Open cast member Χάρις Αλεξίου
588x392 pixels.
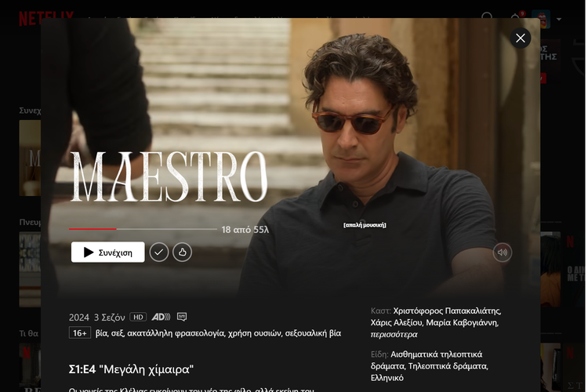[x=397, y=322]
